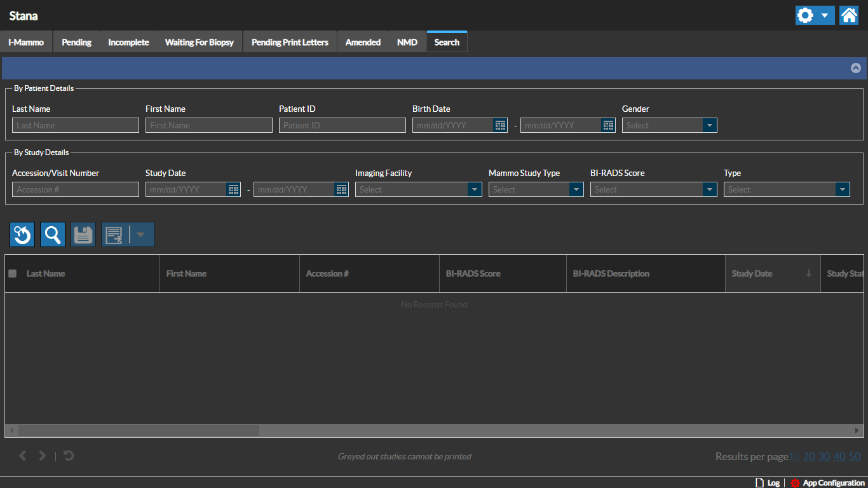
Task: Click the export list icon
Action: pyautogui.click(x=114, y=234)
